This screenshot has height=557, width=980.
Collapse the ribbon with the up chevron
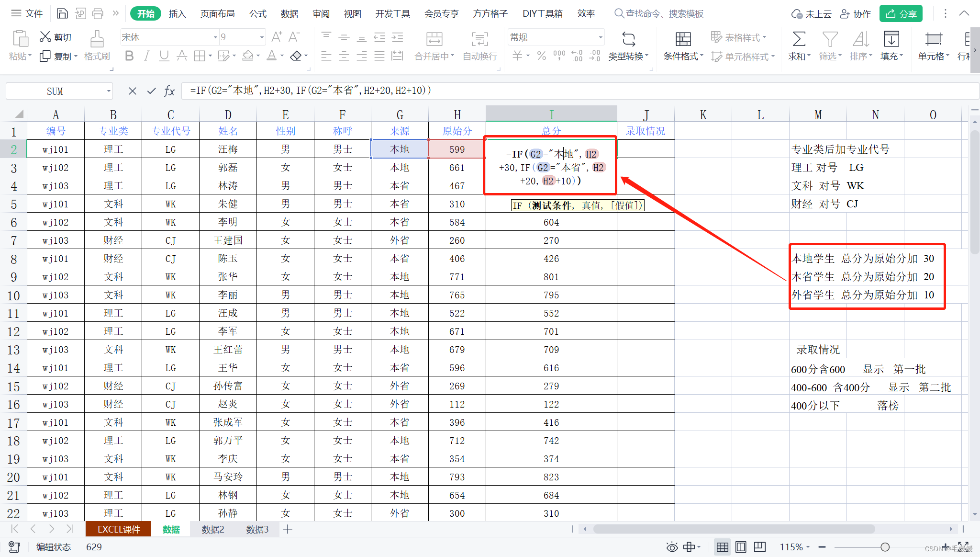click(x=964, y=13)
